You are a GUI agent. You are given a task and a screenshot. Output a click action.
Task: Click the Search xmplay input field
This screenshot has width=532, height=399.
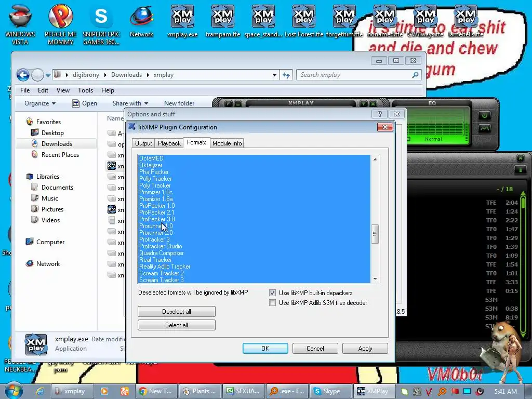click(x=354, y=75)
